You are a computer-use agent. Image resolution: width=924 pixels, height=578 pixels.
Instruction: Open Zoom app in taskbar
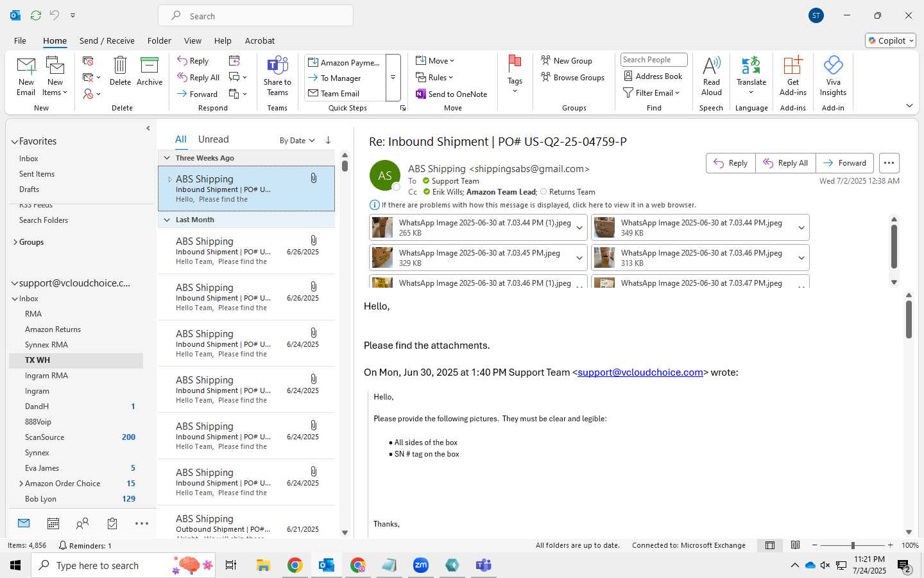pos(421,565)
